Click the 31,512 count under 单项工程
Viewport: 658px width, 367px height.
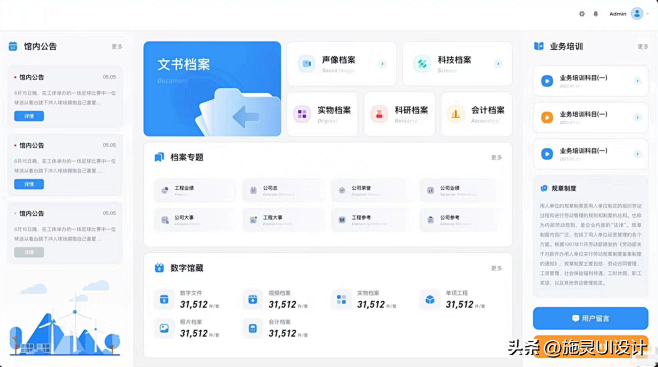460,305
